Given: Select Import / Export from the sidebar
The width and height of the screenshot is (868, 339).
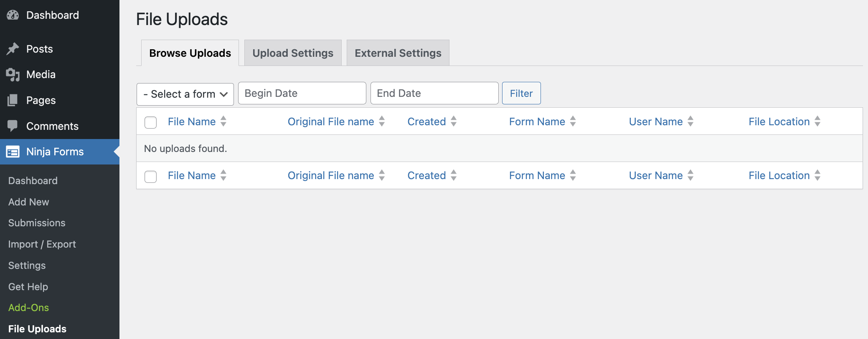Looking at the screenshot, I should 42,244.
